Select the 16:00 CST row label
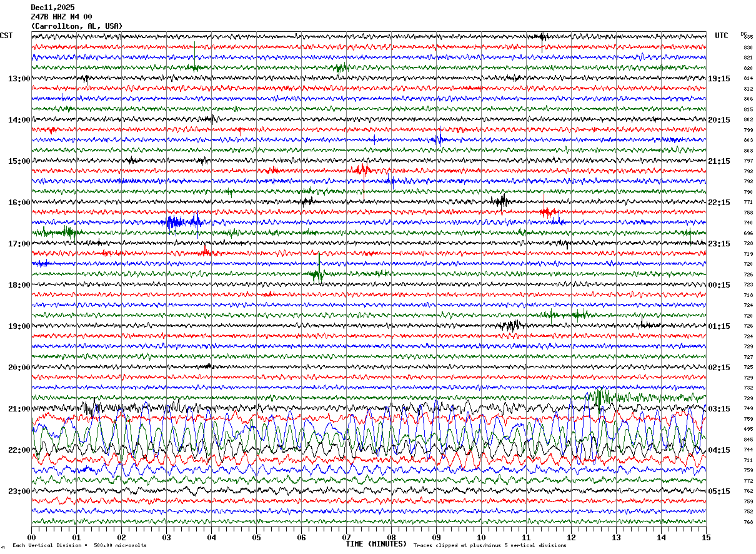This screenshot has height=554, width=756. 19,203
